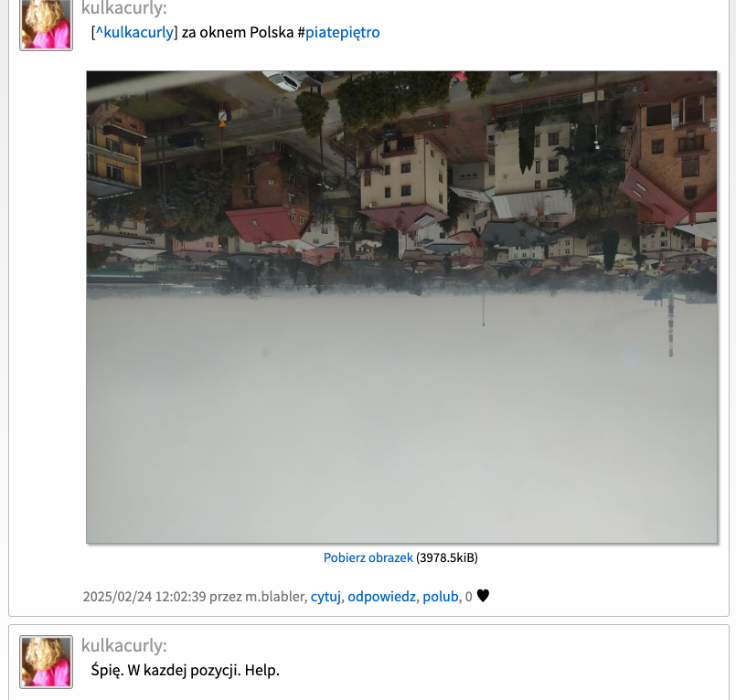Click the file size label (3978.5kiB)
This screenshot has width=736, height=700.
click(447, 557)
